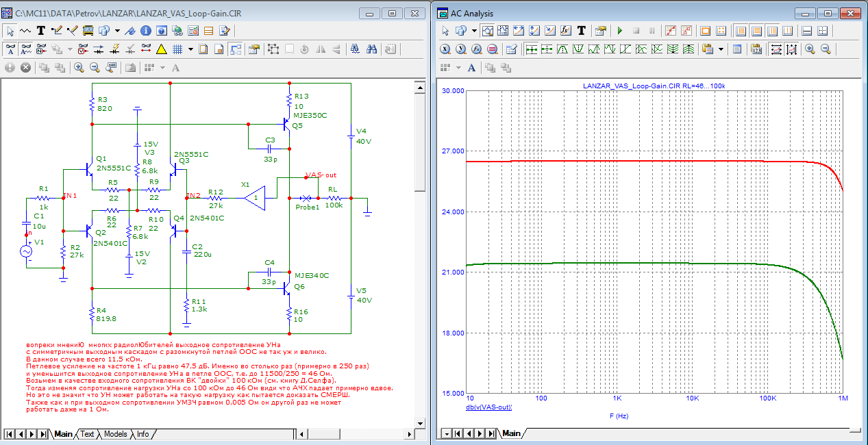Screen dimensions: 868x445
Task: Expand the component dropdown in schematic toolbar
Action: click(x=117, y=30)
